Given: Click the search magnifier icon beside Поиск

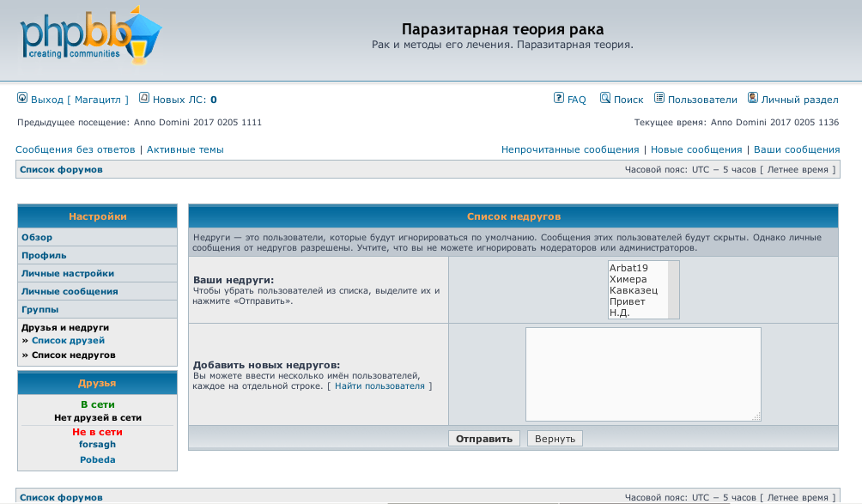Looking at the screenshot, I should [604, 98].
